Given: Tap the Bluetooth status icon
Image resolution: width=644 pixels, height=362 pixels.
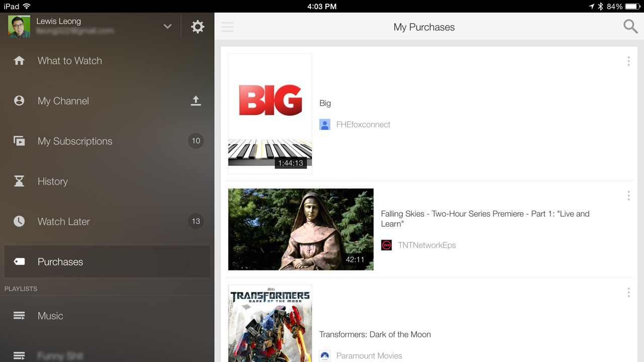Looking at the screenshot, I should (x=601, y=7).
